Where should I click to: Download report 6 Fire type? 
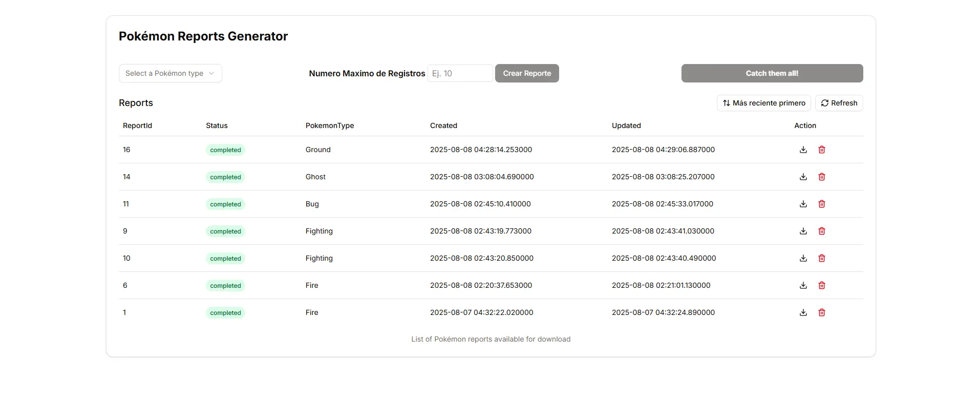[x=803, y=285]
